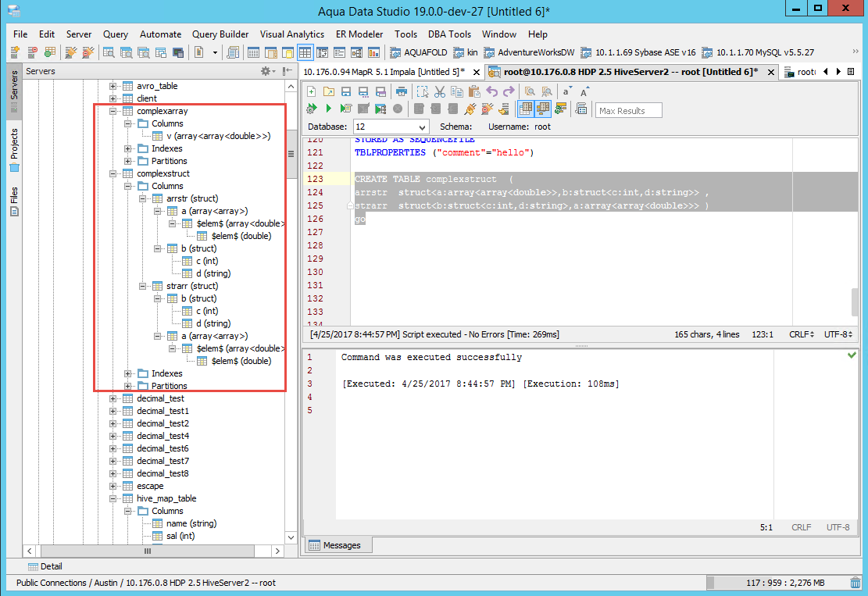Click the Save floppy disk icon
The width and height of the screenshot is (868, 596).
point(346,91)
